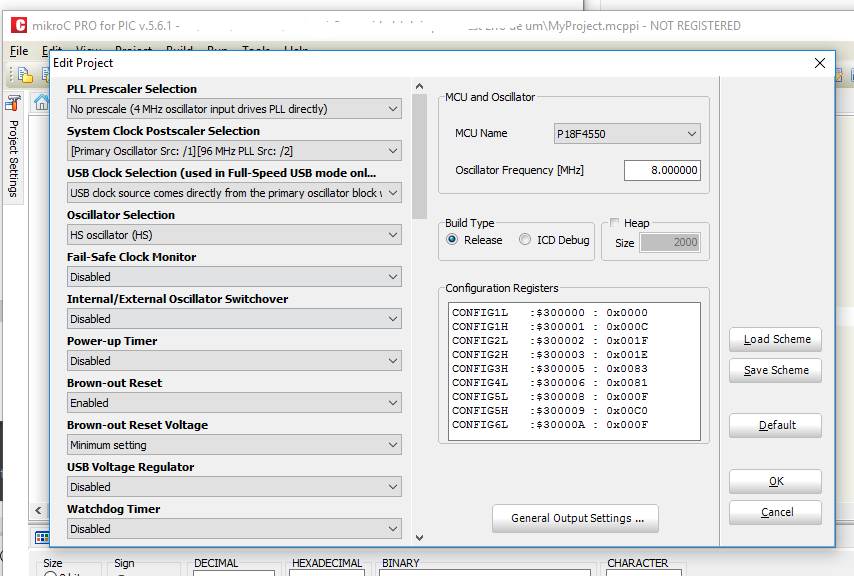Click the mikroC application logo icon
854x576 pixels.
pos(19,25)
